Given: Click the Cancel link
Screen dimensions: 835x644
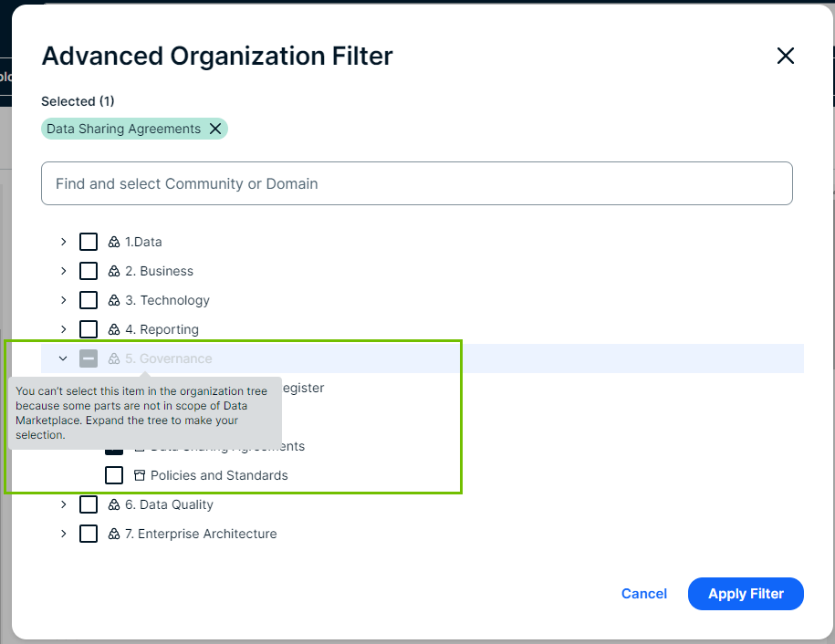Looking at the screenshot, I should click(643, 594).
